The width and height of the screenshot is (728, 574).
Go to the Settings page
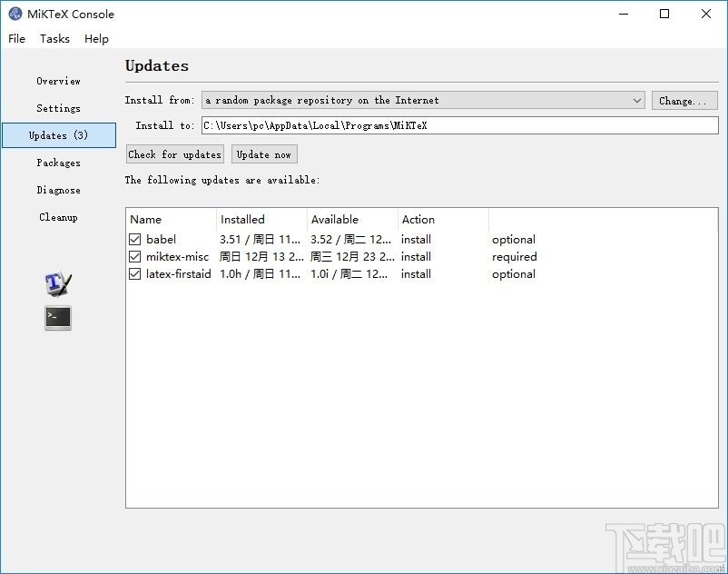click(58, 108)
